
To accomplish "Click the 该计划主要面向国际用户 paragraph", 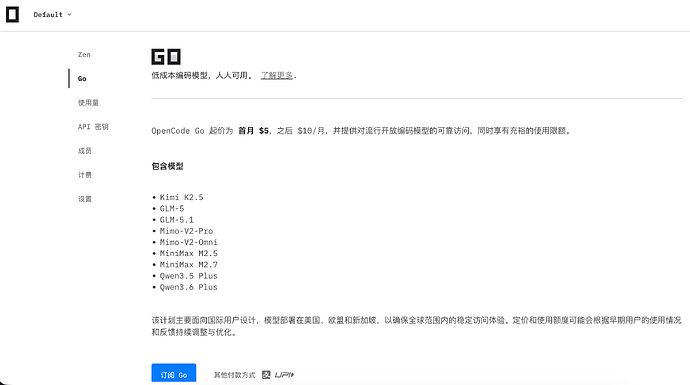I will coord(416,326).
